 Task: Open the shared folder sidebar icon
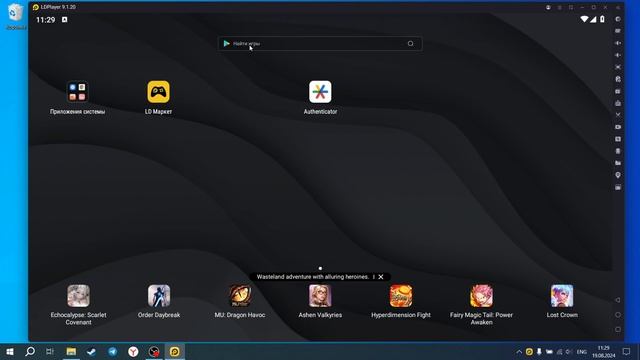pyautogui.click(x=618, y=163)
